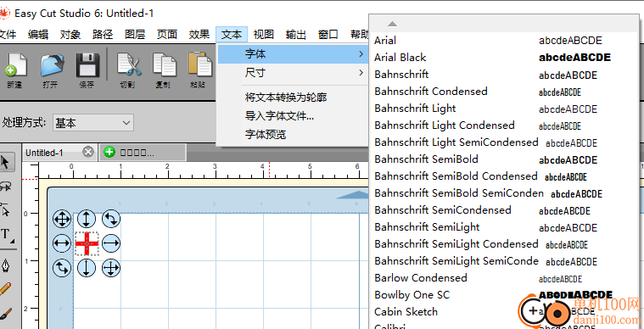The width and height of the screenshot is (644, 329).
Task: Open the 对象 menu
Action: (x=70, y=35)
